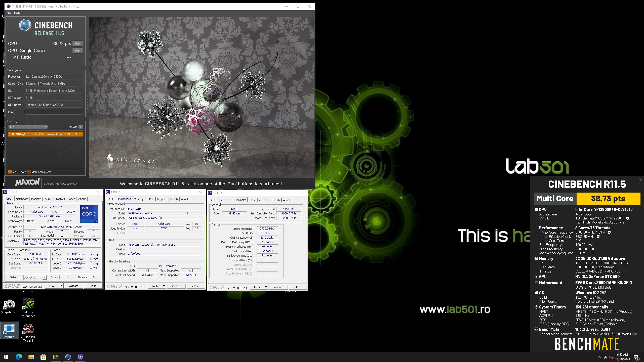Screen dimensions: 644x362
Task: Click the muted volume tray icon
Action: pyautogui.click(x=612, y=357)
